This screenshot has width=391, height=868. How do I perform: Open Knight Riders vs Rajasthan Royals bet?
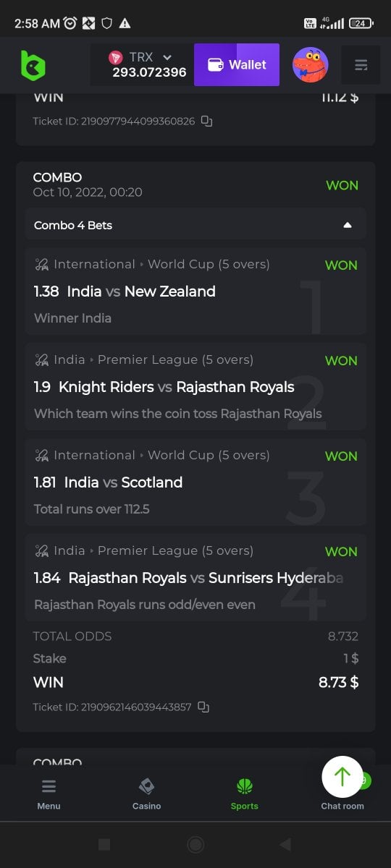click(195, 387)
